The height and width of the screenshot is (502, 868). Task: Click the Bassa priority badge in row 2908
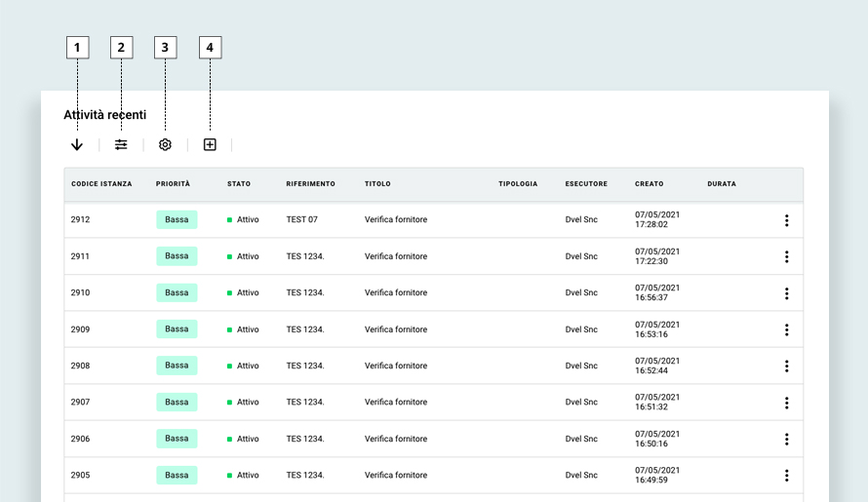point(177,366)
